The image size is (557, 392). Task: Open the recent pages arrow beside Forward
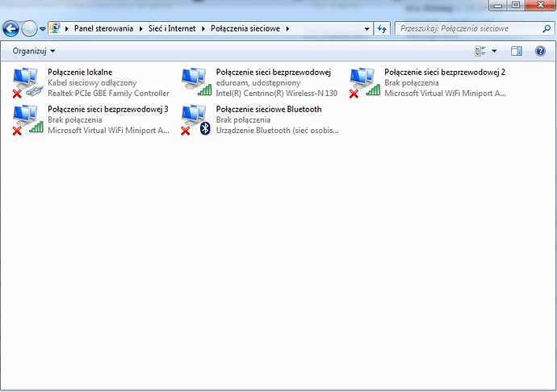[42, 29]
